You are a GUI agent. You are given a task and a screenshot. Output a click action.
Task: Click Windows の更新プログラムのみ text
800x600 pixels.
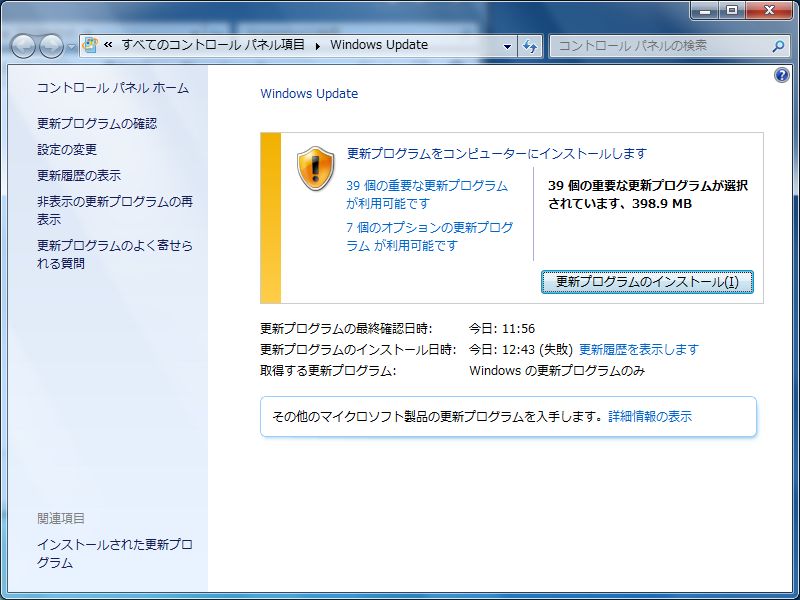pyautogui.click(x=557, y=370)
